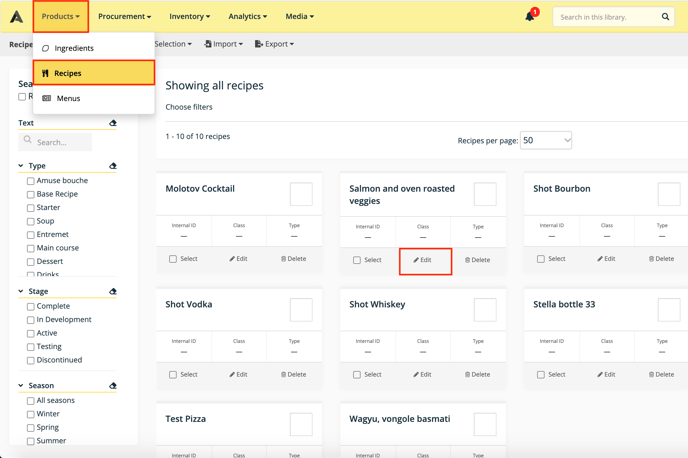Edit the Shot Vodka recipe
688x458 pixels.
pyautogui.click(x=238, y=375)
